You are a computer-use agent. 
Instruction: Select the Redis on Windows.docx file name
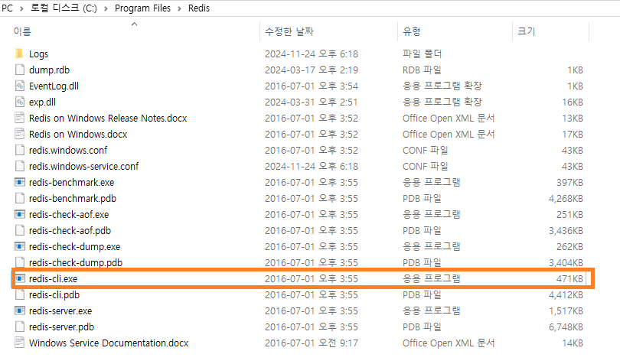click(x=78, y=135)
